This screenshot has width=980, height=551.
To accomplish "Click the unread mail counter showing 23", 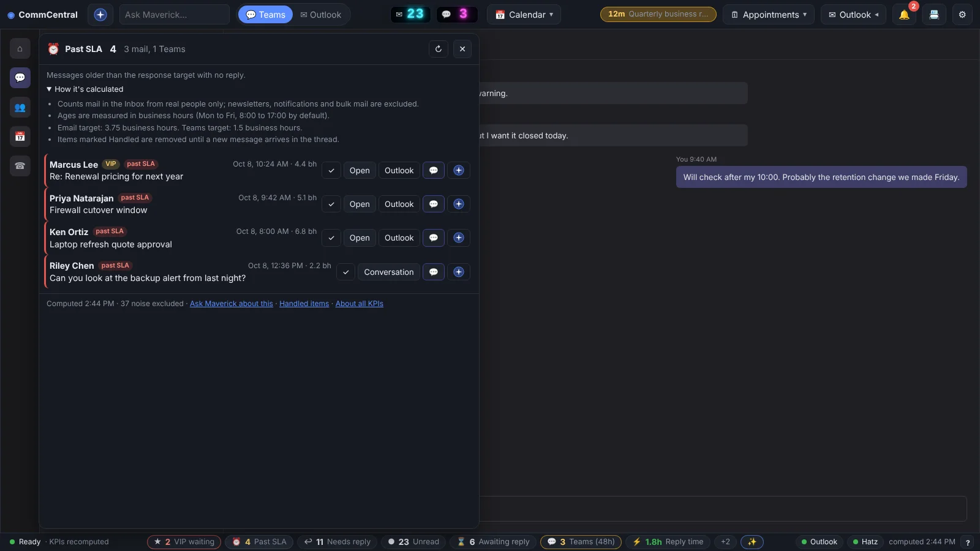I will pyautogui.click(x=410, y=14).
